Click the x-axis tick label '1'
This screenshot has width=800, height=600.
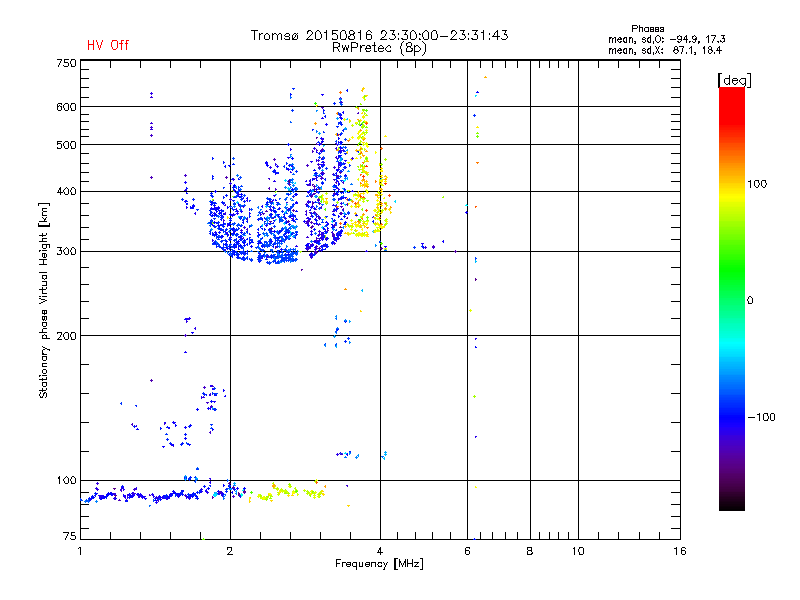[x=80, y=551]
